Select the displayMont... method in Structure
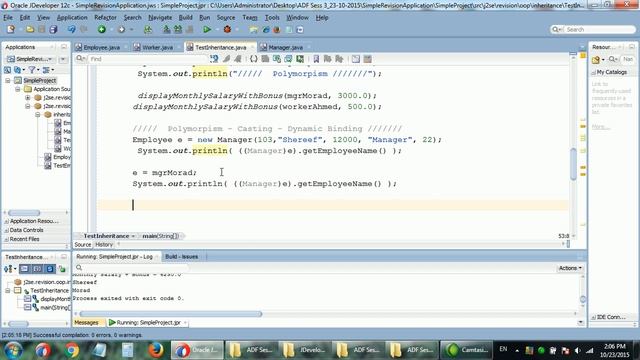 55,299
